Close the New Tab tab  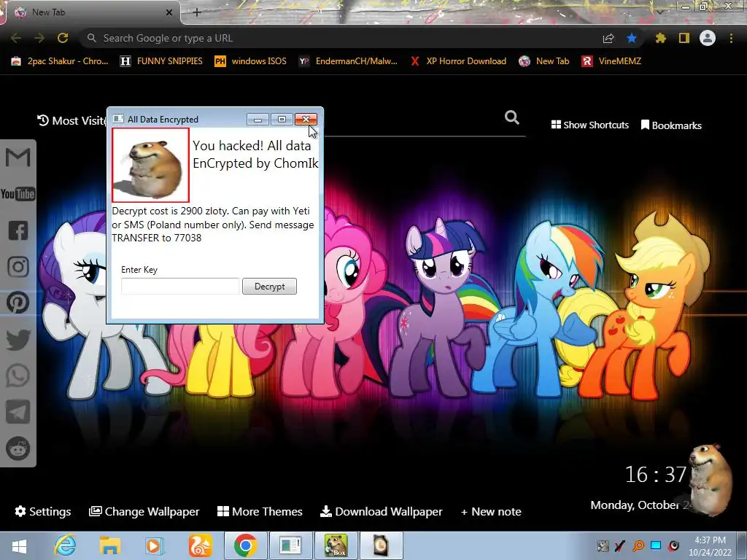click(169, 12)
